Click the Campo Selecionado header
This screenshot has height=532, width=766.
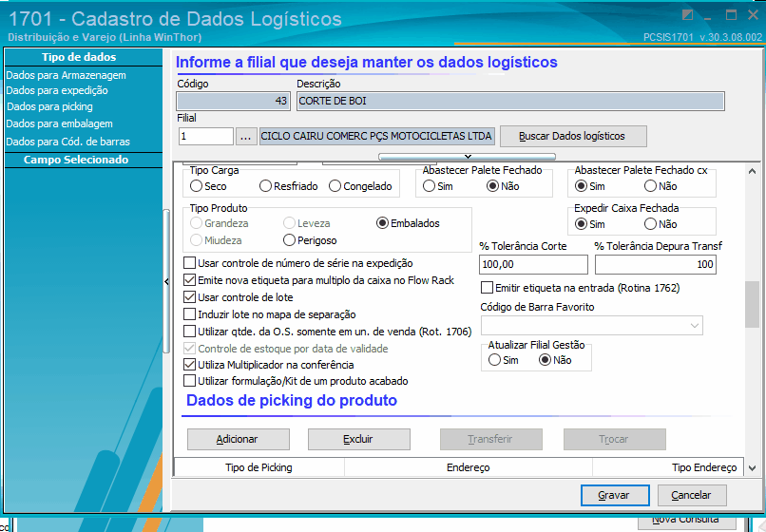[83, 161]
